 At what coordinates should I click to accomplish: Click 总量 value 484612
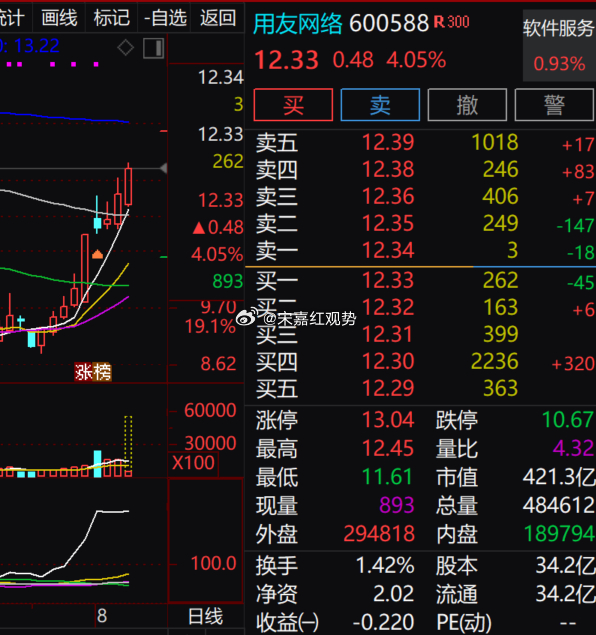click(x=559, y=505)
